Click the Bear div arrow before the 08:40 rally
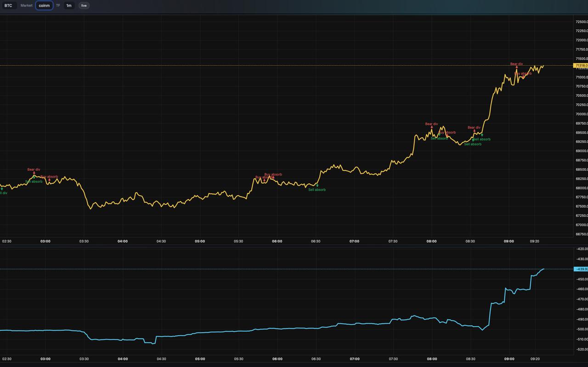 (474, 131)
